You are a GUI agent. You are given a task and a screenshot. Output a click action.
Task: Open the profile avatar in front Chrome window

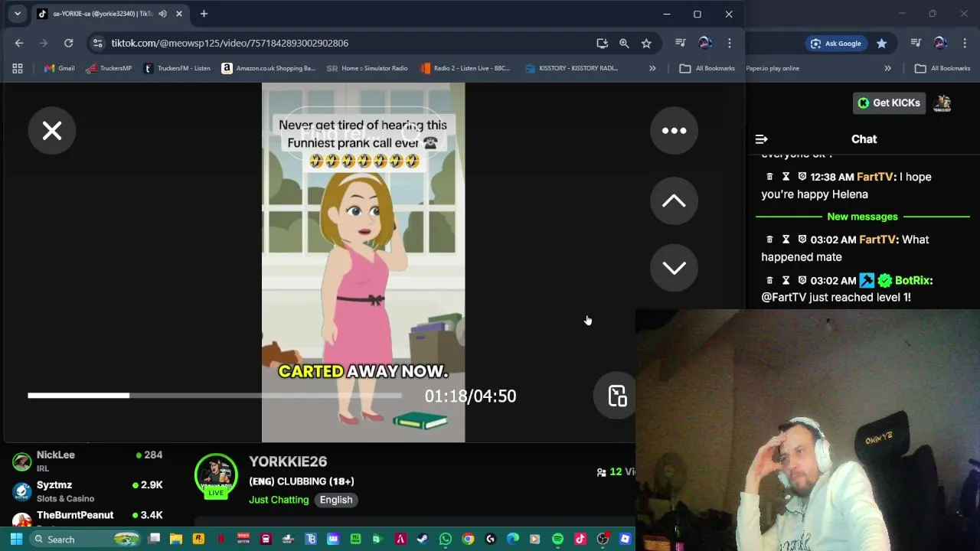point(705,43)
